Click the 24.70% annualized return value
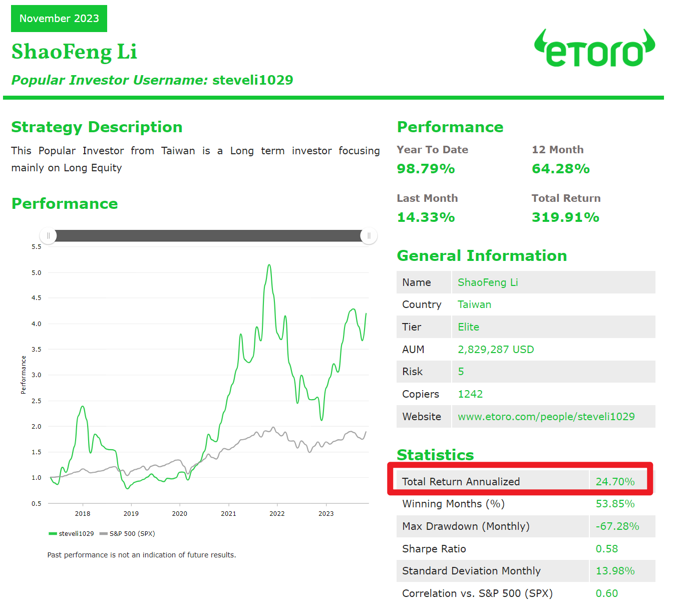This screenshot has height=616, width=678. coord(615,482)
